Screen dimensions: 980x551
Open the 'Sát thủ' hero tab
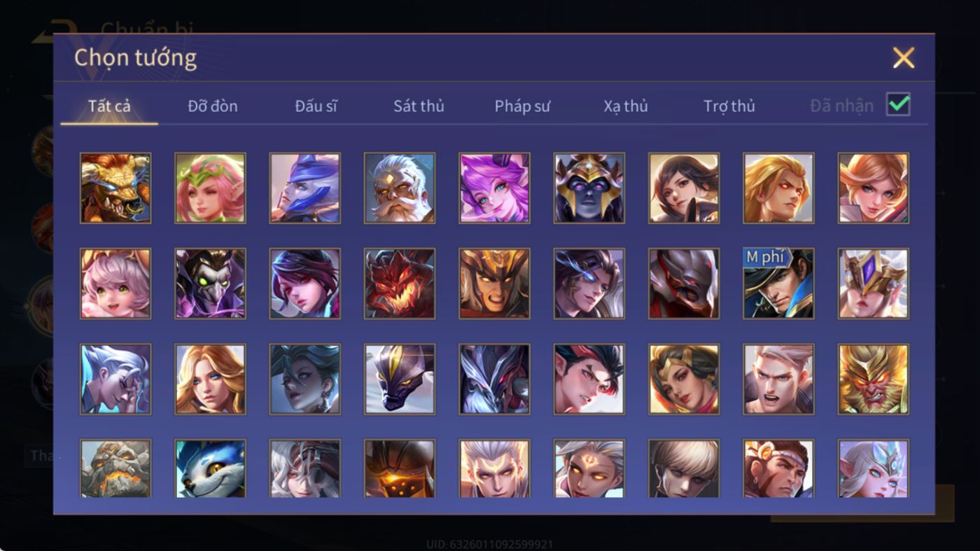coord(419,106)
